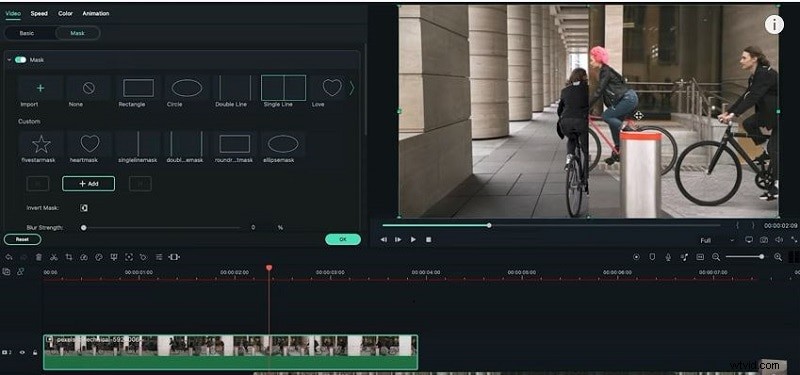Click the Keyframing icon in toolbar
800x375 pixels.
click(x=144, y=257)
